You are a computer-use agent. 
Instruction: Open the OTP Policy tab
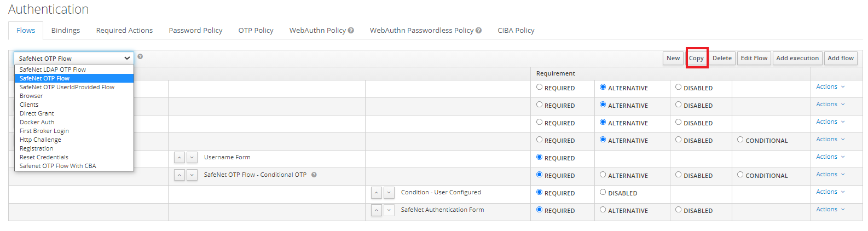coord(256,31)
